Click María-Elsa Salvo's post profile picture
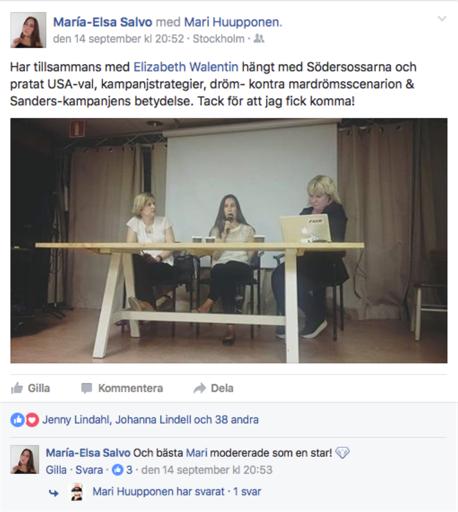This screenshot has width=458, height=512. (28, 30)
